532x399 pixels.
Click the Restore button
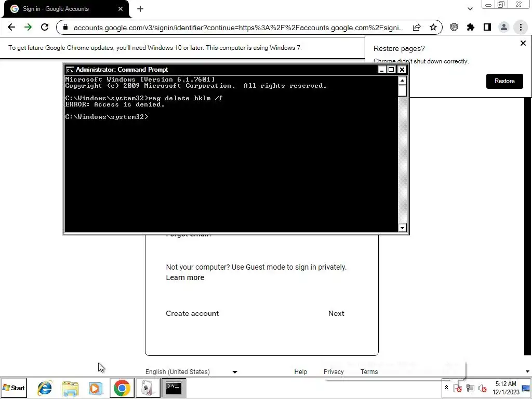click(x=504, y=81)
